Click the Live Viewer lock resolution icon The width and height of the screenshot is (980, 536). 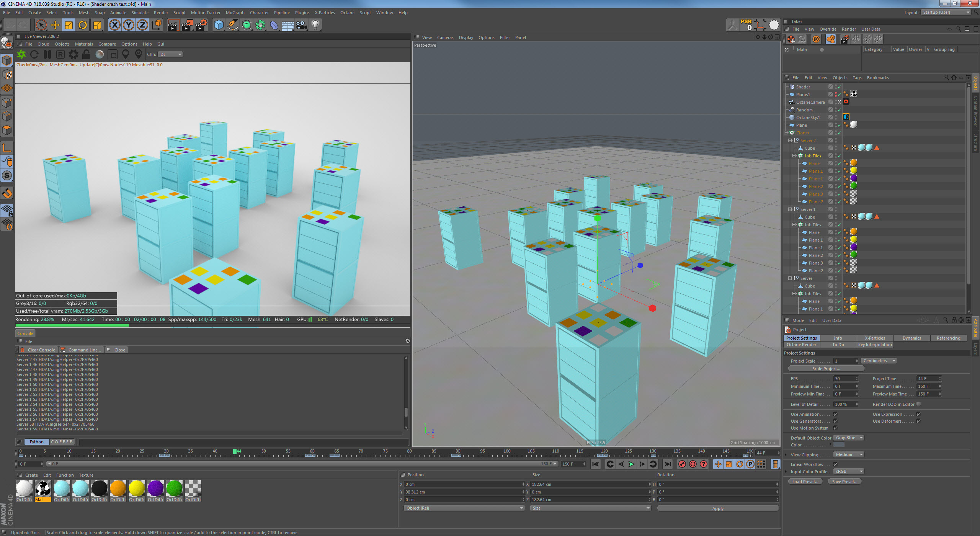(x=87, y=54)
